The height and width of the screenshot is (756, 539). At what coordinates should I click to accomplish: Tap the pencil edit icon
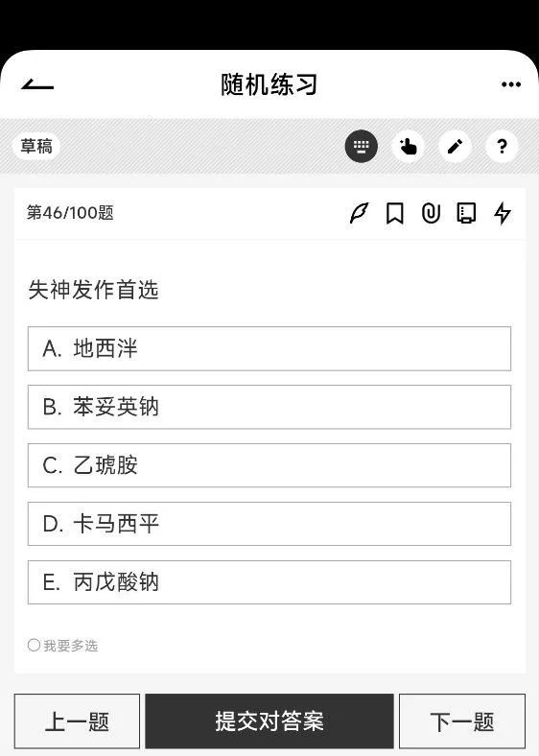(x=455, y=146)
